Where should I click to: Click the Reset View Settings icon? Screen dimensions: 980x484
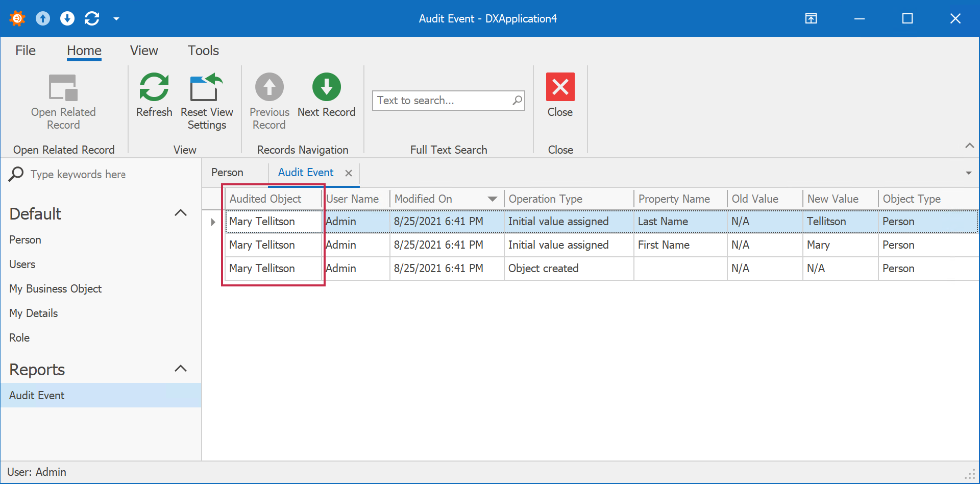click(x=206, y=87)
